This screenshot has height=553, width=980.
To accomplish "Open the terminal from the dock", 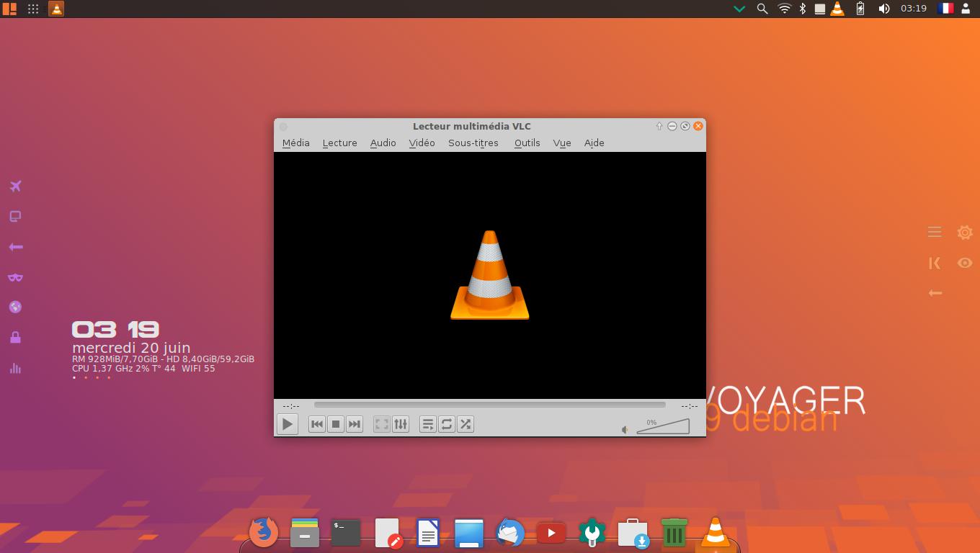I will tap(345, 533).
